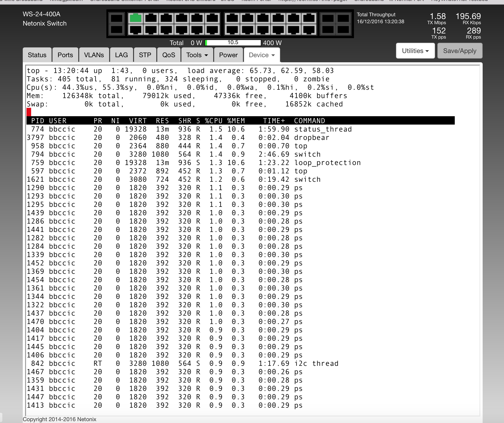Click the green active port 1 icon
The height and width of the screenshot is (423, 504).
[x=135, y=18]
